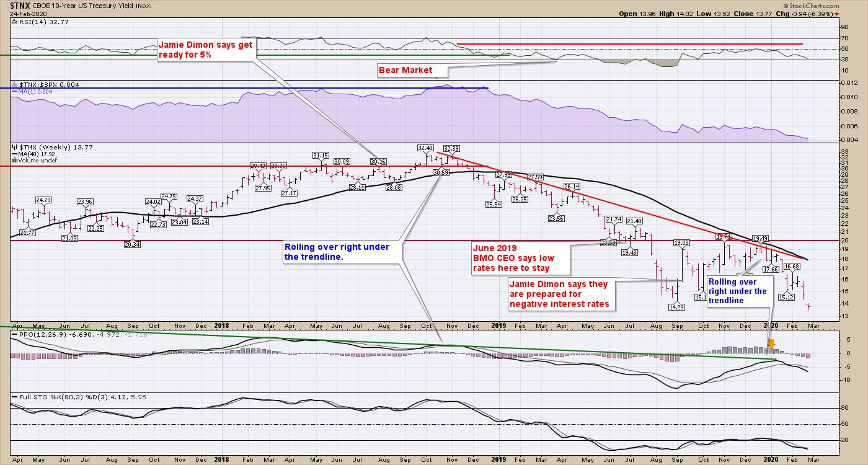Click the orange down arrow in PPO panel

(x=771, y=342)
